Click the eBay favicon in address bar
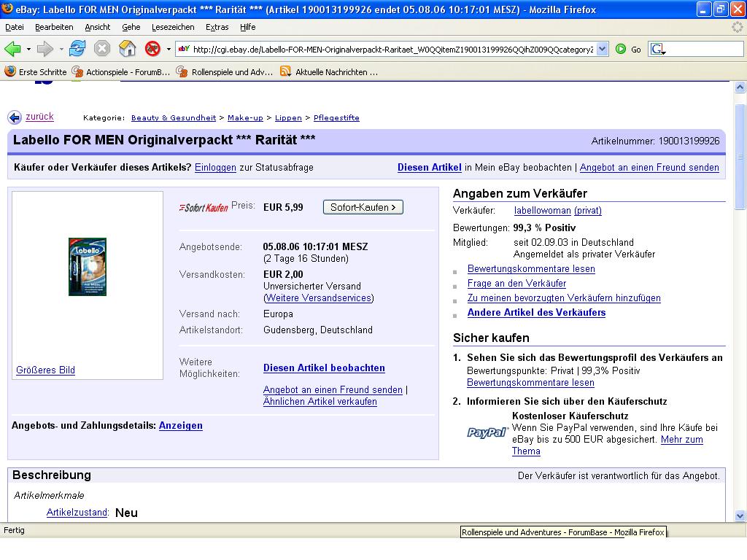The height and width of the screenshot is (560, 747). (x=184, y=49)
